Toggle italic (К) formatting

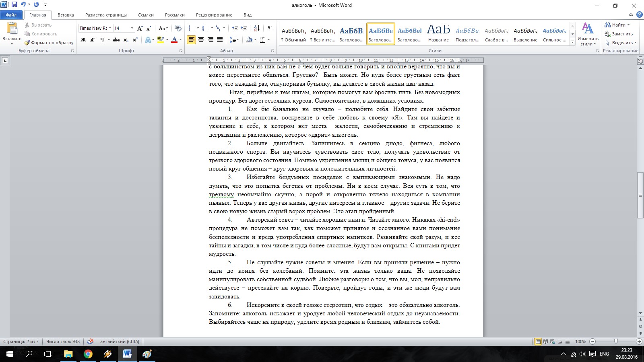[93, 40]
